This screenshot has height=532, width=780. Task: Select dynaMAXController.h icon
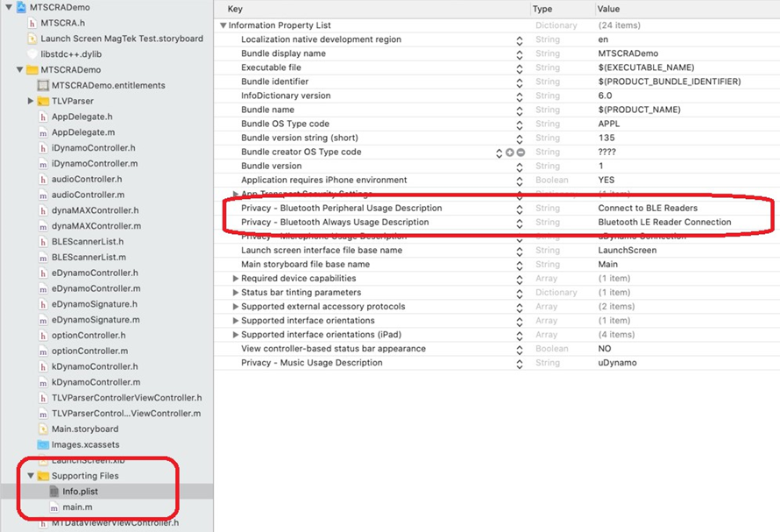click(43, 210)
